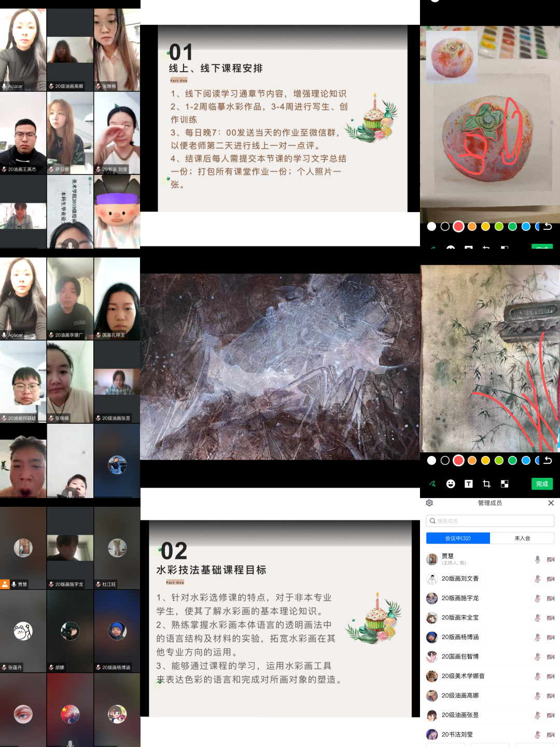
Task: Select the doodle pen tool under bamboo painting
Action: 432,484
